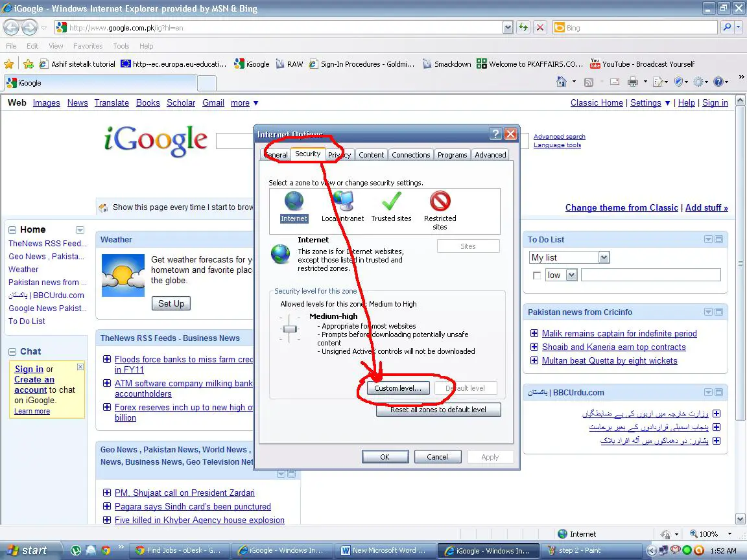Screen dimensions: 747x560
Task: Open the Classic Home link
Action: [597, 103]
